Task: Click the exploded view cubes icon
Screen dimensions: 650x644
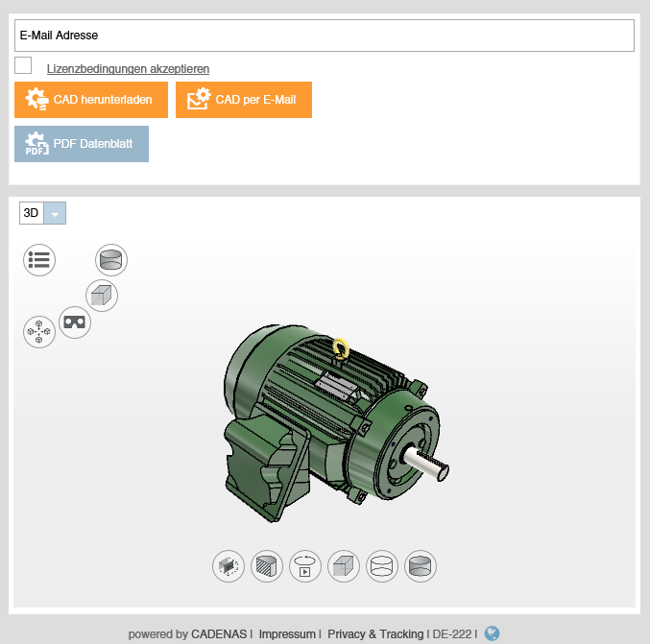Action: [x=39, y=332]
